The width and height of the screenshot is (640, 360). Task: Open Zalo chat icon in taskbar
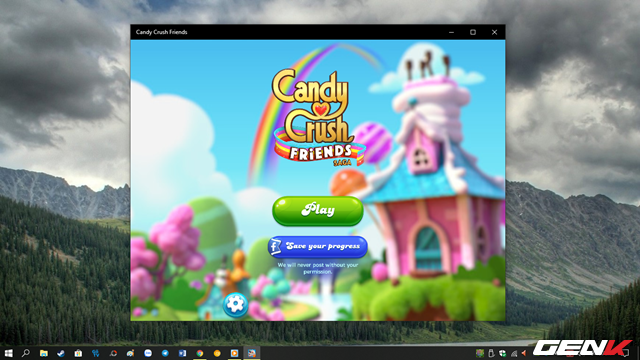tap(148, 353)
